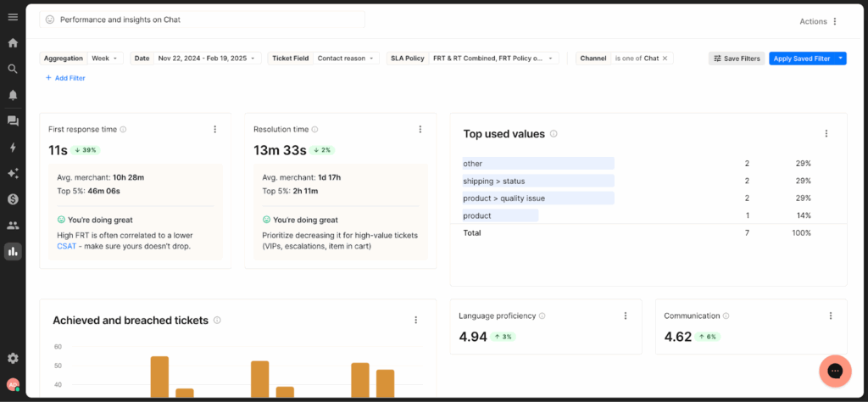Open the floating chat support widget
The width and height of the screenshot is (868, 402).
tap(834, 371)
